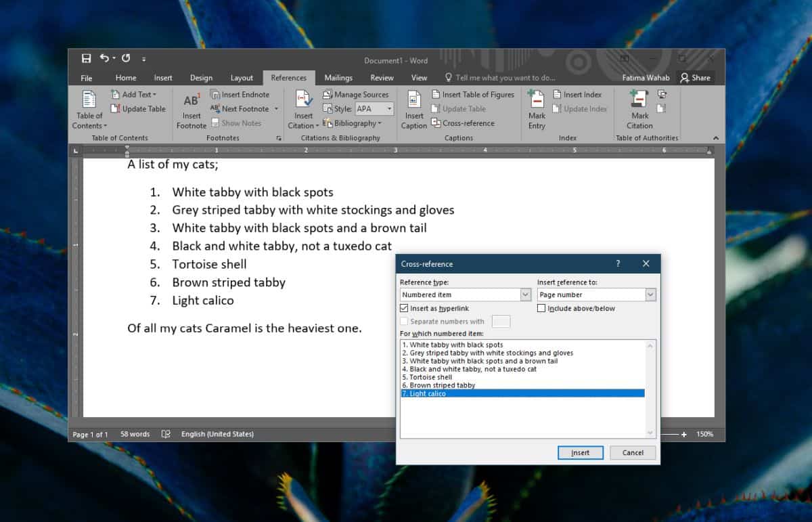
Task: Open the Table of Contents icon
Action: tap(89, 100)
